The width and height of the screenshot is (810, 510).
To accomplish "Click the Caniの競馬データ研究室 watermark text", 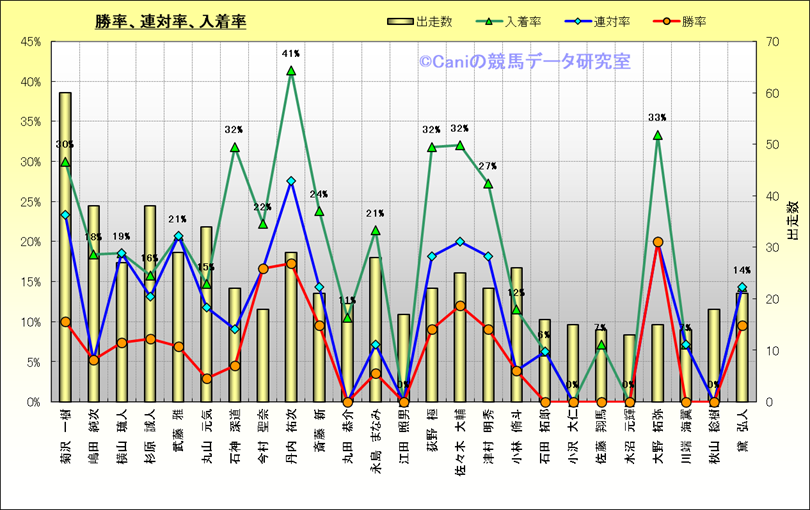I will coord(525,62).
